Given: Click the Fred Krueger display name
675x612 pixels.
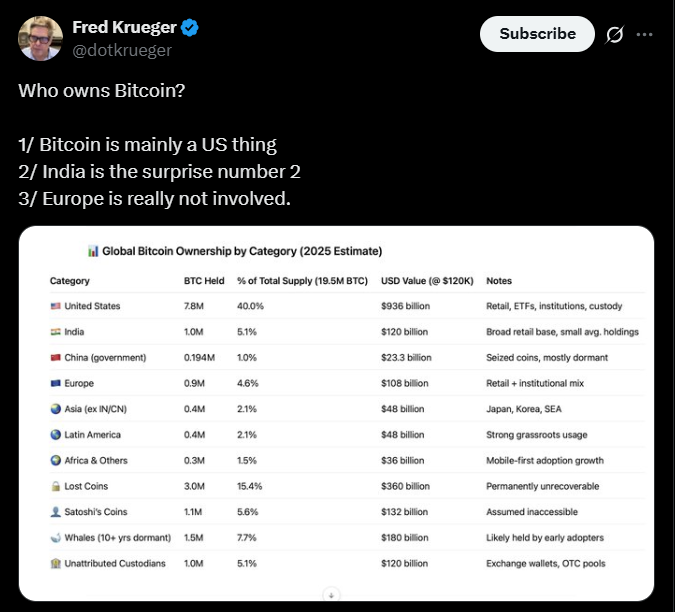Looking at the screenshot, I should pyautogui.click(x=124, y=27).
